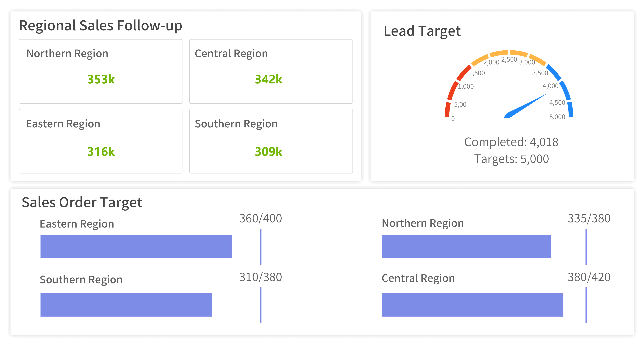Click the Northern Region order progress bar
The width and height of the screenshot is (644, 346).
click(466, 246)
